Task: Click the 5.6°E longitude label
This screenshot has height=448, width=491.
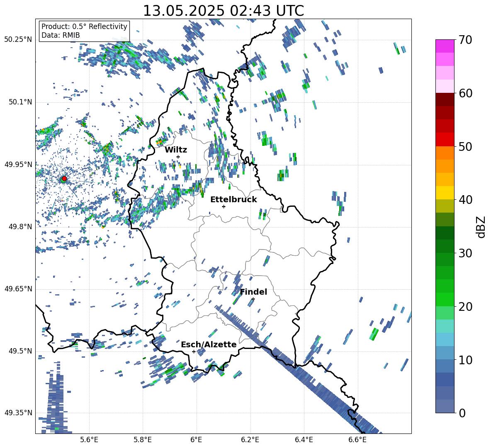Action: click(x=89, y=440)
